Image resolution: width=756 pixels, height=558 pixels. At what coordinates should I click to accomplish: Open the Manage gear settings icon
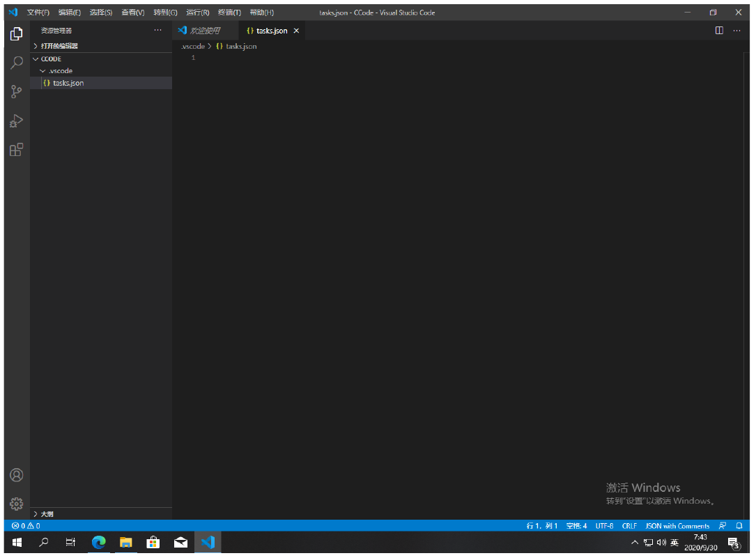(x=17, y=504)
